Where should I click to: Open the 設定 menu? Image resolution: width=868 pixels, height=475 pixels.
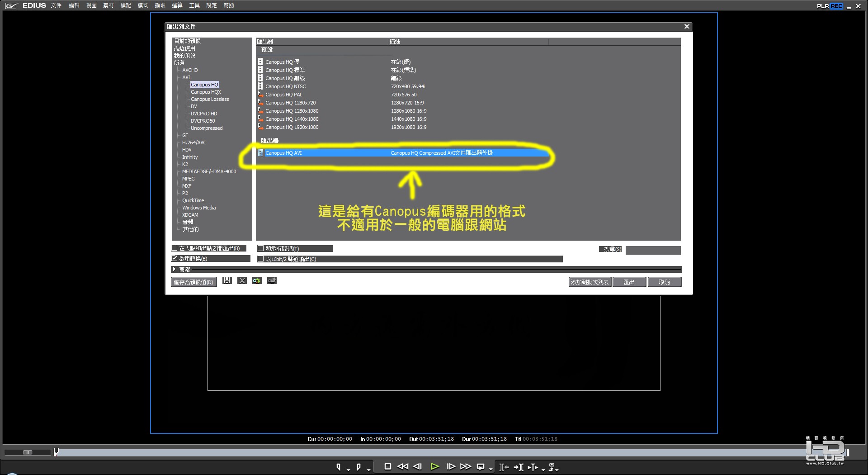click(212, 5)
